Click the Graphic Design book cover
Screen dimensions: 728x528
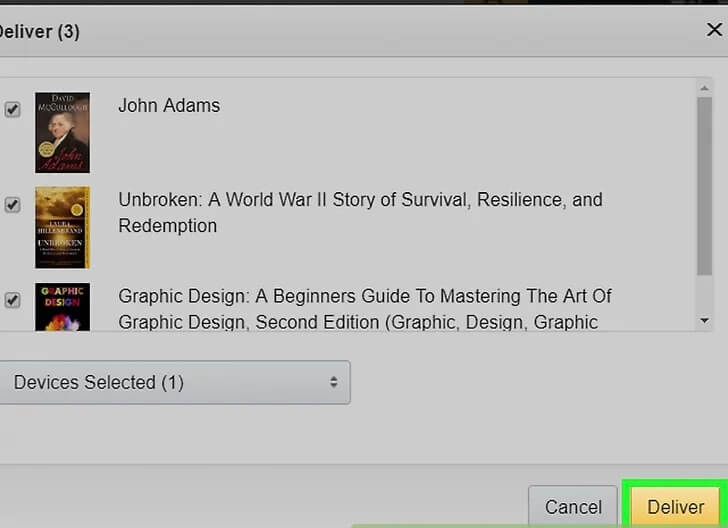(x=62, y=307)
